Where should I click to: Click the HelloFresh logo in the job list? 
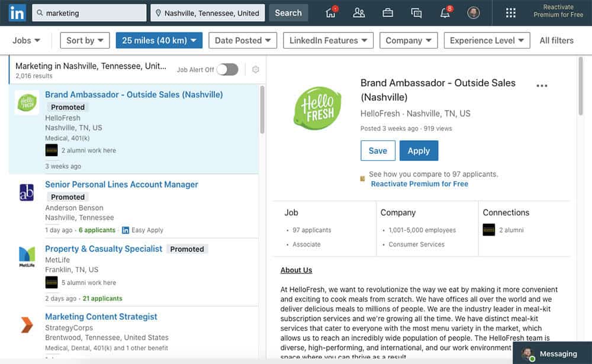point(27,102)
